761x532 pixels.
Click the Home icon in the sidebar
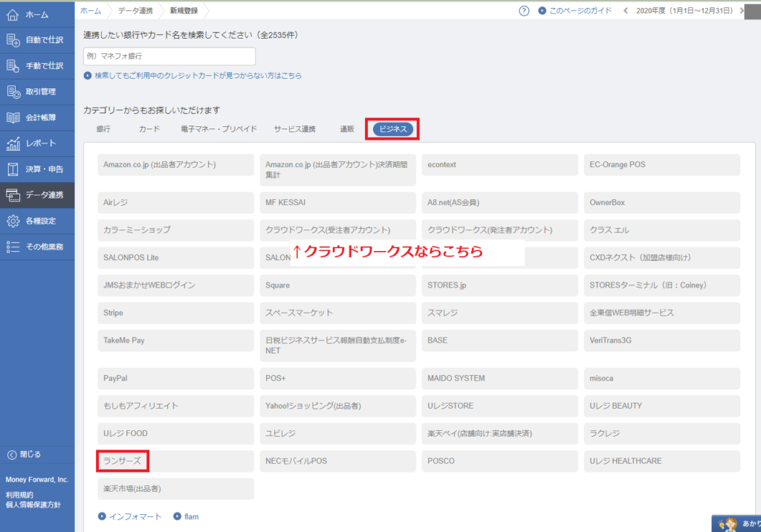pyautogui.click(x=13, y=15)
